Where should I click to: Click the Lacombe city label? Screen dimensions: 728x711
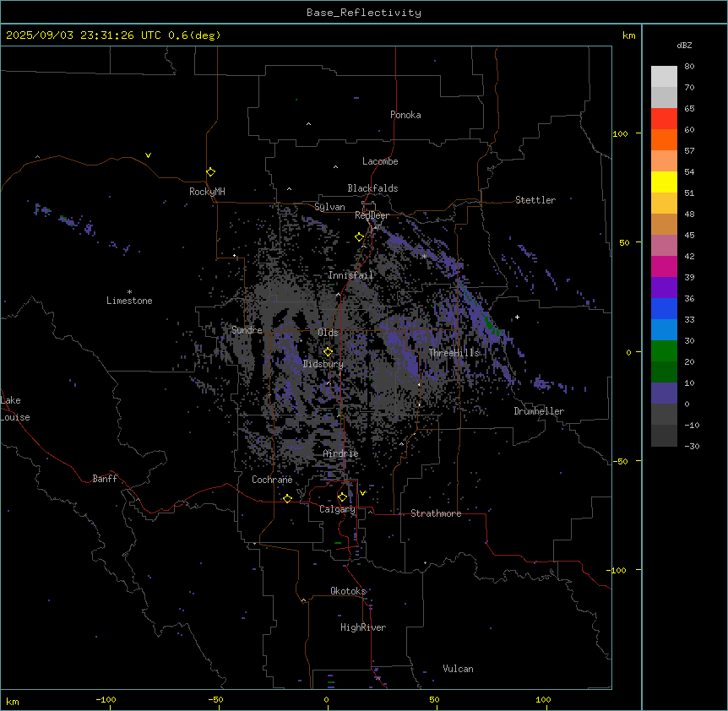click(380, 161)
